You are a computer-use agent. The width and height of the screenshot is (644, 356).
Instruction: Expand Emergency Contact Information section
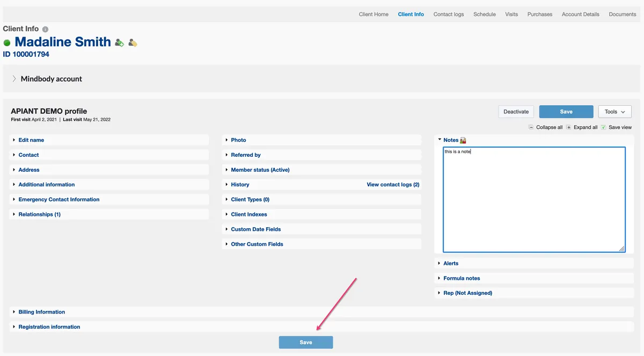coord(109,199)
